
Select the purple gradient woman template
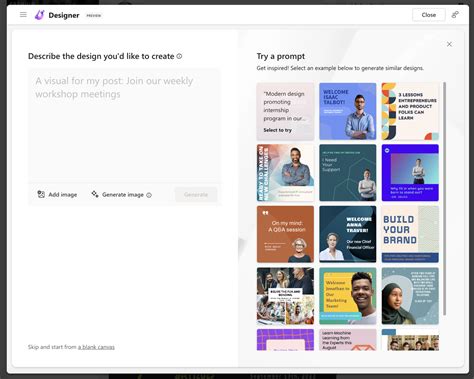click(x=410, y=173)
